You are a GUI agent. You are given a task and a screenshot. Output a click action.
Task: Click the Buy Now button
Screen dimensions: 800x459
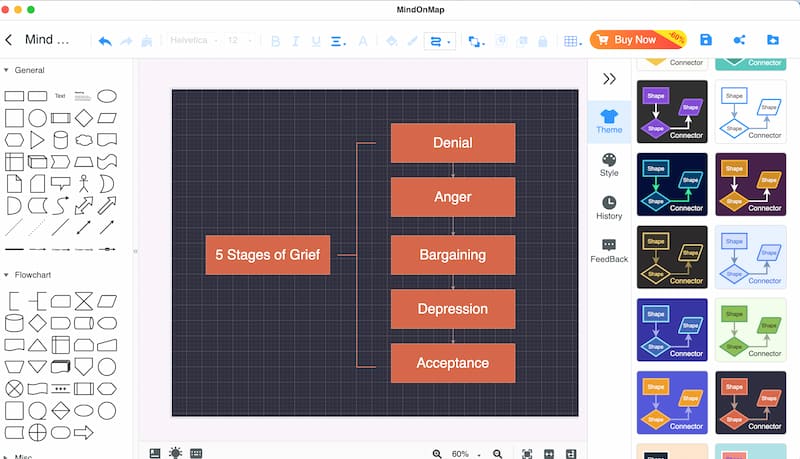coord(638,40)
